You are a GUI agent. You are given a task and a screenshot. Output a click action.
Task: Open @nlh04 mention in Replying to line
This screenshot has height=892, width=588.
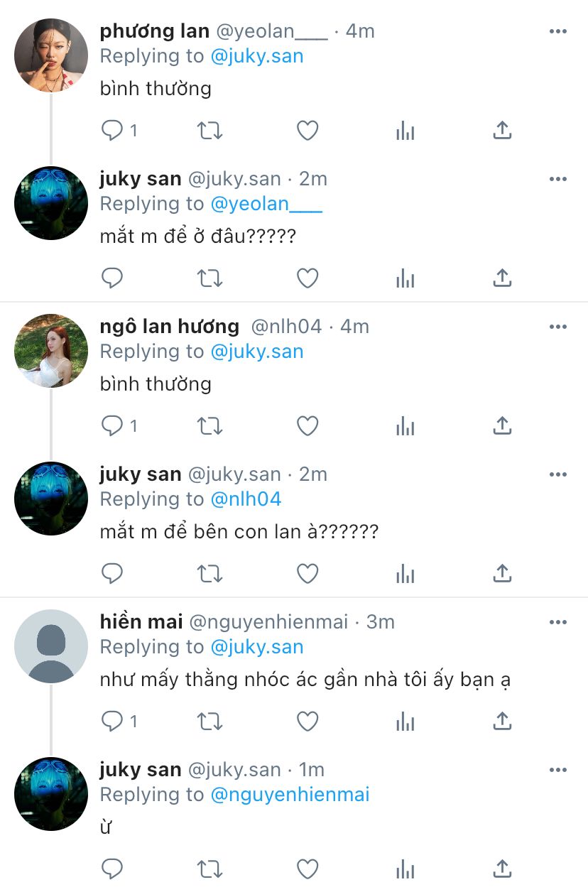(246, 499)
